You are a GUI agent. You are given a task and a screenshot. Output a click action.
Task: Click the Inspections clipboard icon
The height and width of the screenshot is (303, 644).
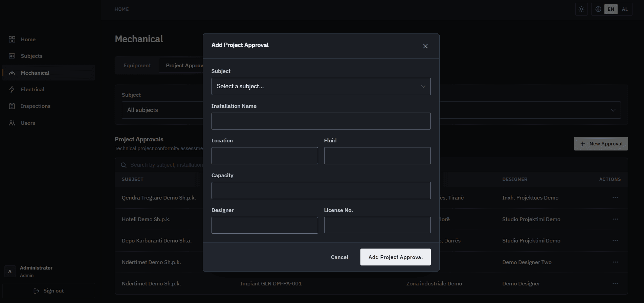click(12, 106)
